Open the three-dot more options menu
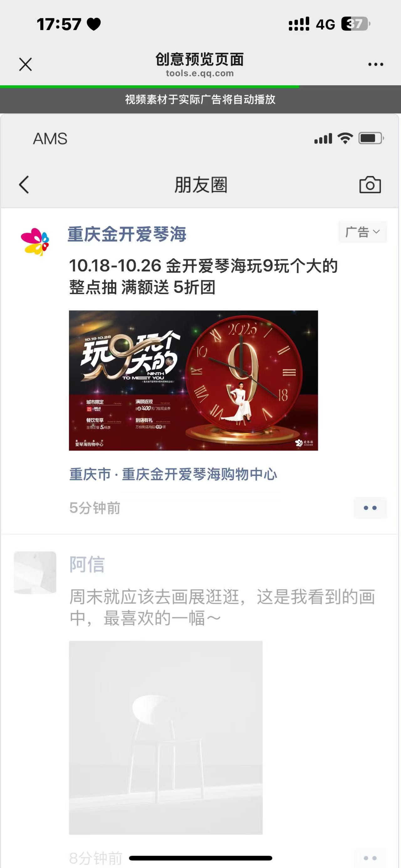This screenshot has height=868, width=401. pyautogui.click(x=375, y=64)
